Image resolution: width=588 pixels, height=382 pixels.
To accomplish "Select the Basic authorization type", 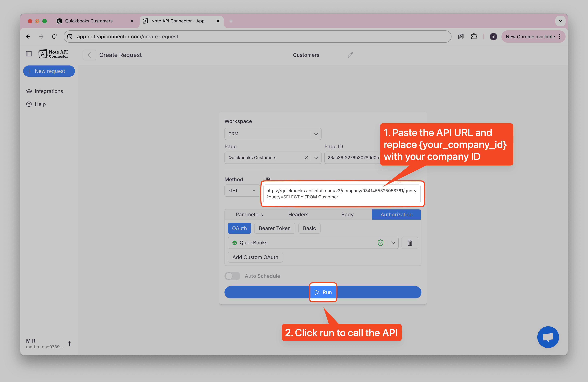I will tap(309, 228).
